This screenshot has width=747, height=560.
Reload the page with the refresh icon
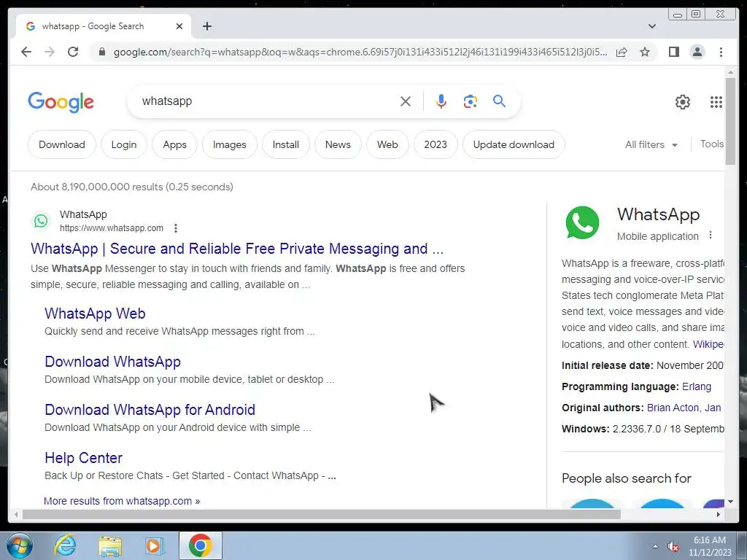coord(73,52)
